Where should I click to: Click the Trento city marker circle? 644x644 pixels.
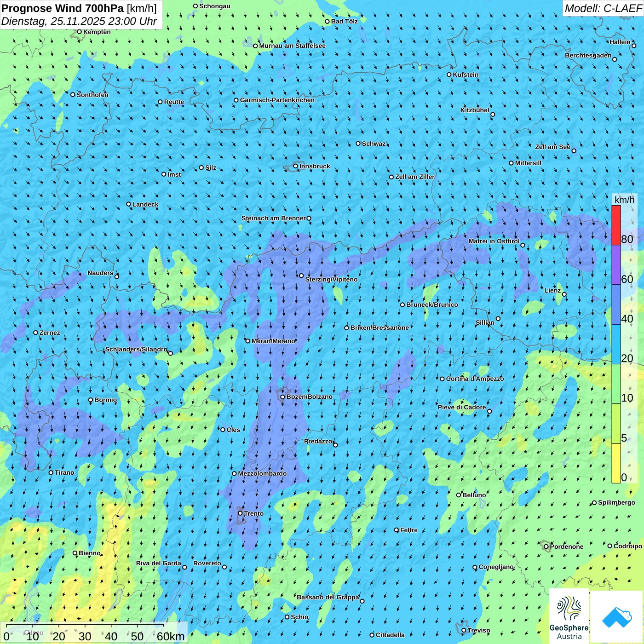(240, 513)
